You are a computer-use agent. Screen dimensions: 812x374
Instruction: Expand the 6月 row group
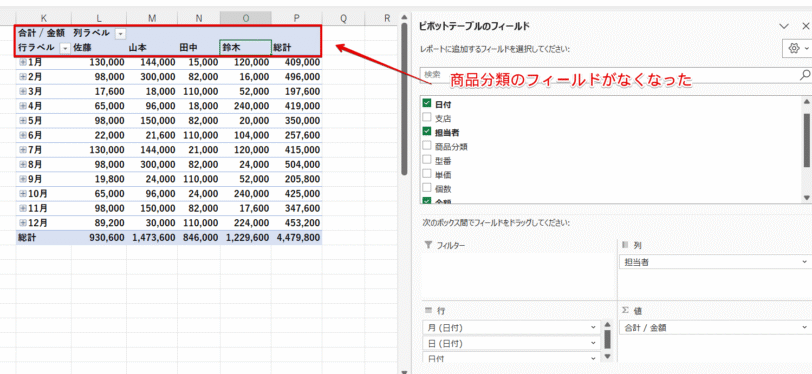[x=23, y=135]
